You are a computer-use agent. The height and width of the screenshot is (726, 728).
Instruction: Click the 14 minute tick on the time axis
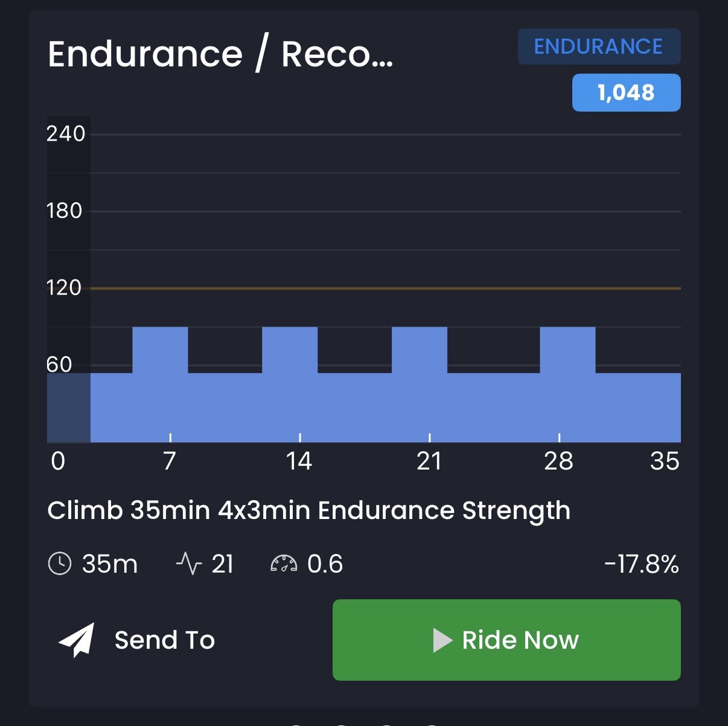299,461
